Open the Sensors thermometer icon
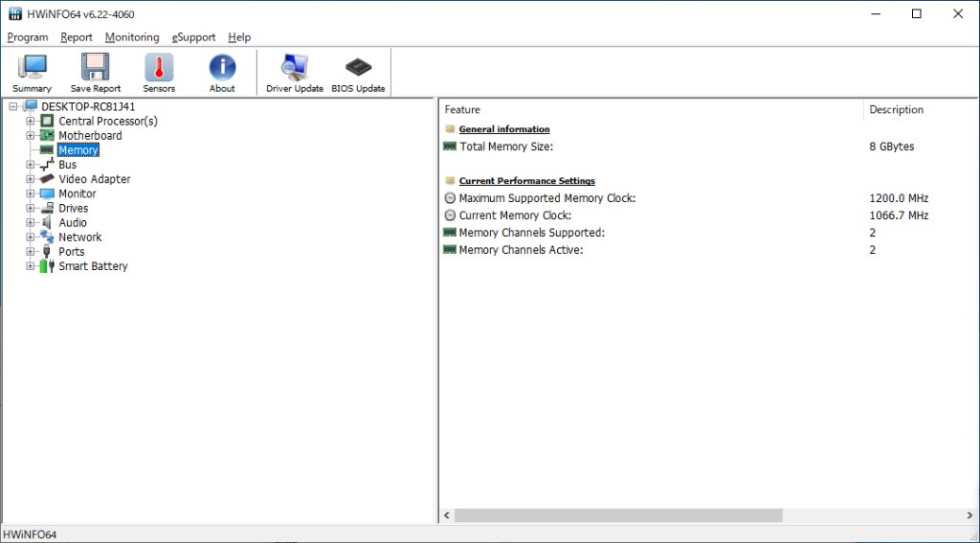The width and height of the screenshot is (980, 543). click(x=159, y=73)
